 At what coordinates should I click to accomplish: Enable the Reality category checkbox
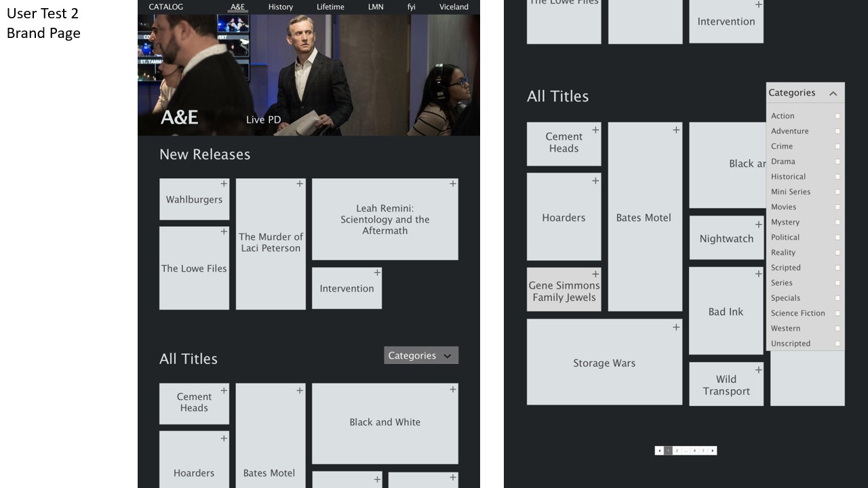(837, 252)
